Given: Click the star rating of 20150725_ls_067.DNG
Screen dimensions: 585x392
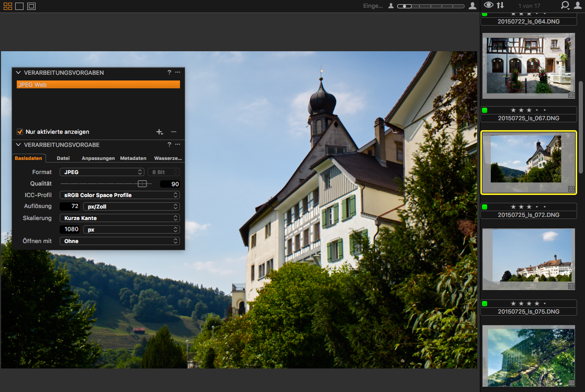Looking at the screenshot, I should [x=528, y=110].
